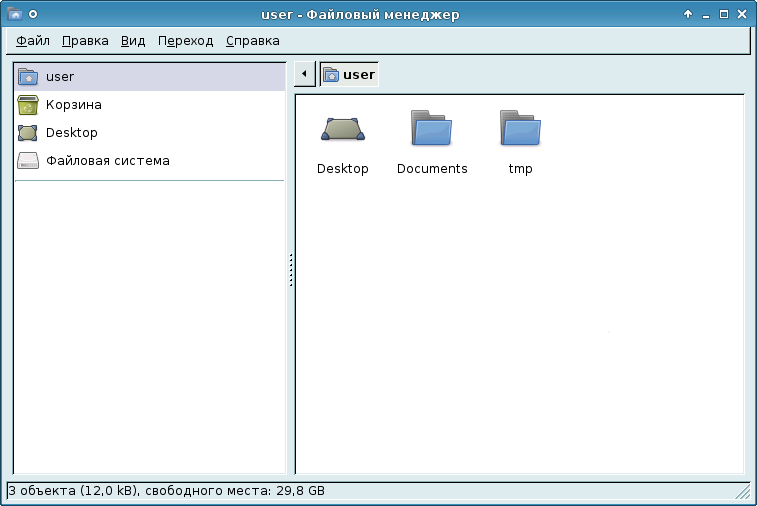Toggle the sticky window button in title bar
This screenshot has width=757, height=506.
tap(33, 14)
